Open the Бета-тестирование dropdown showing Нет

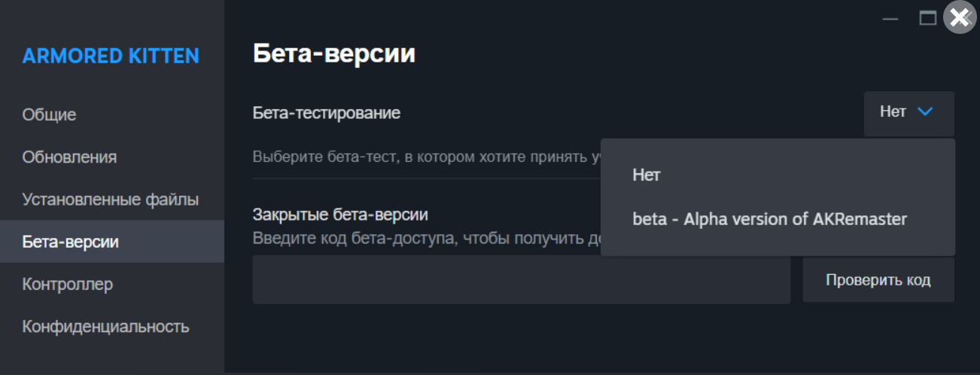(909, 114)
